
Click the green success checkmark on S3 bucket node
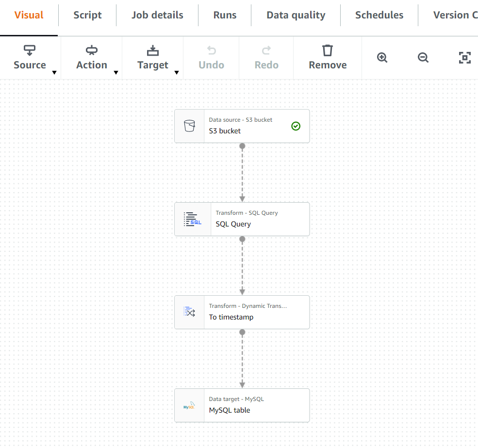point(296,126)
